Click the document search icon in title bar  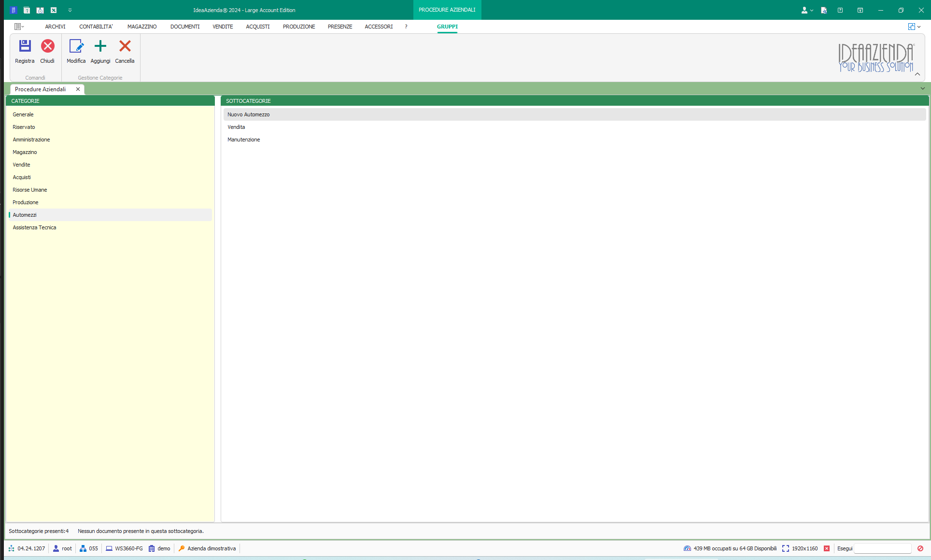tap(824, 10)
